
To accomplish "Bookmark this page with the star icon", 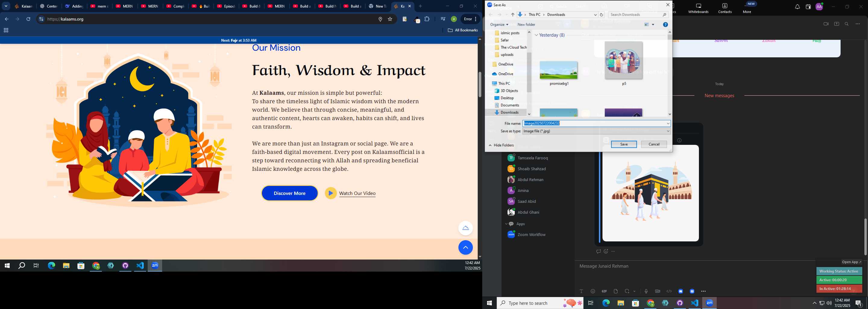I will (x=390, y=19).
